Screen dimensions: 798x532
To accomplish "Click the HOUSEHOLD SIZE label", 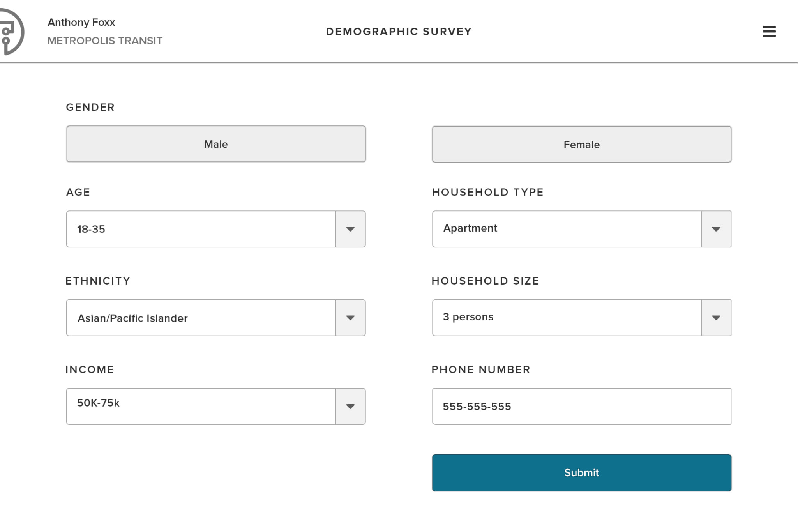I will pos(485,281).
